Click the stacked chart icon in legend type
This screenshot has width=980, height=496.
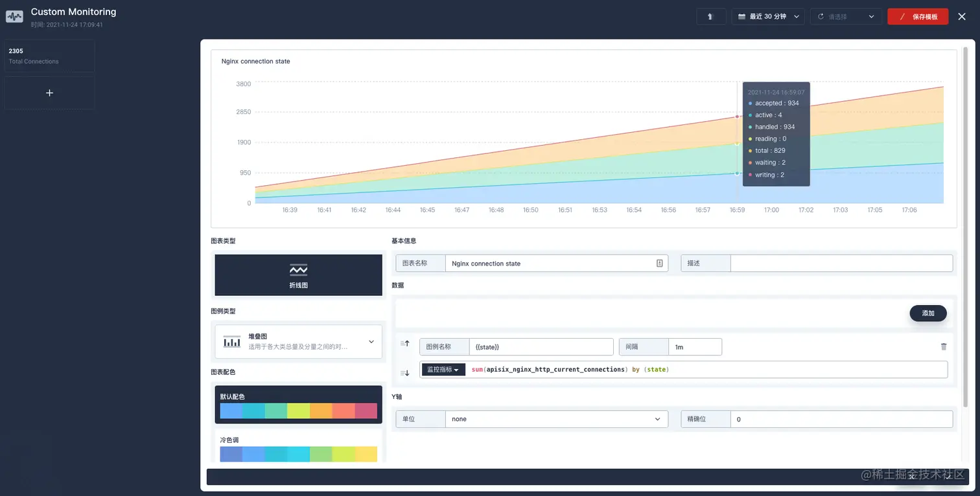click(232, 342)
